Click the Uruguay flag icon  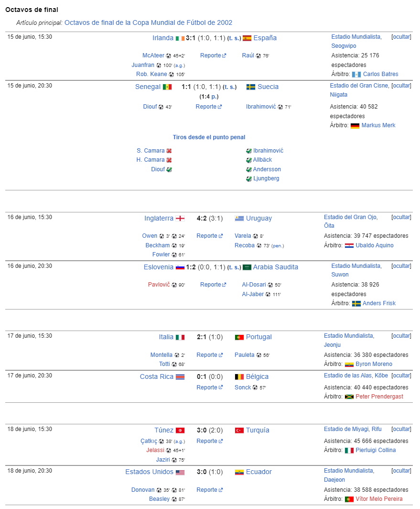(239, 219)
